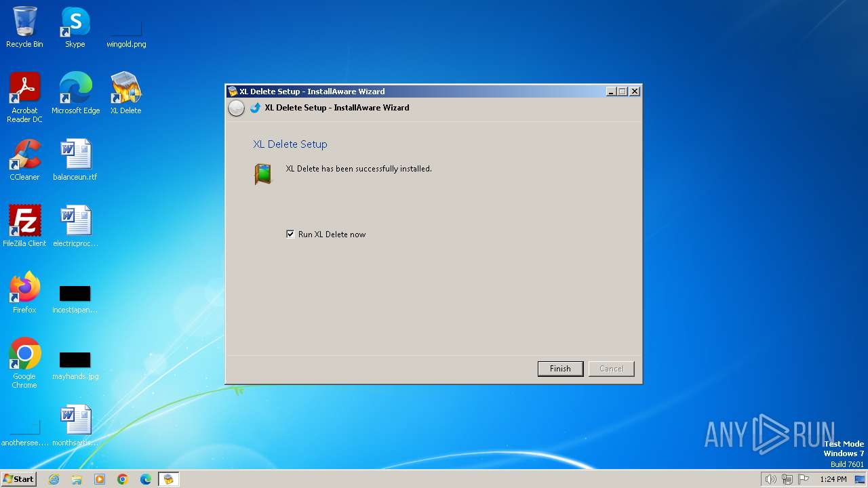Launch Edge from the taskbar
The height and width of the screenshot is (488, 868).
coord(146,479)
